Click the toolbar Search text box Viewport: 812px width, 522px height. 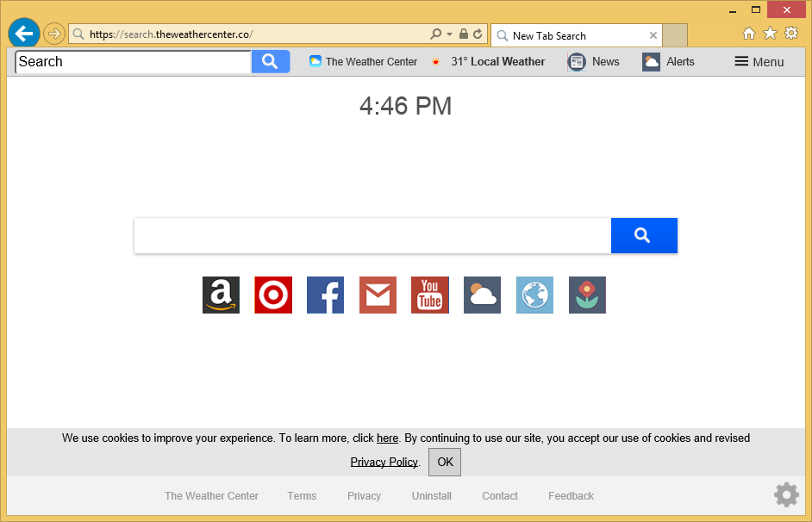coord(134,61)
